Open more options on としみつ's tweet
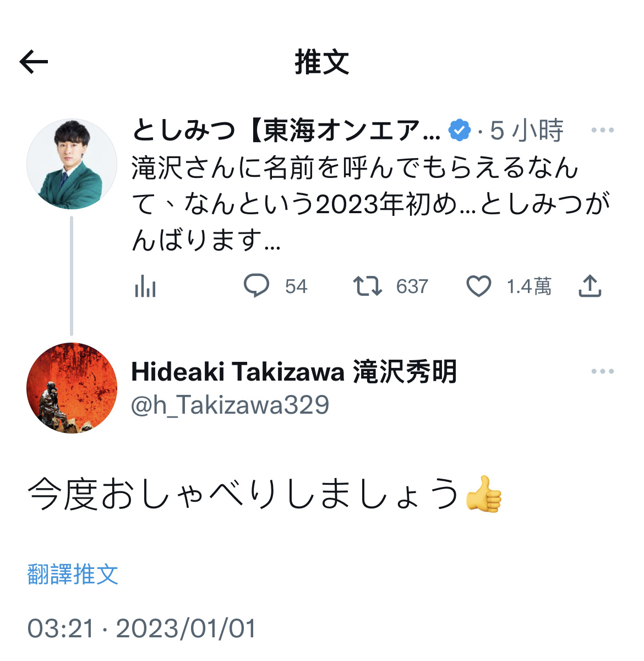This screenshot has height=661, width=644. [602, 131]
